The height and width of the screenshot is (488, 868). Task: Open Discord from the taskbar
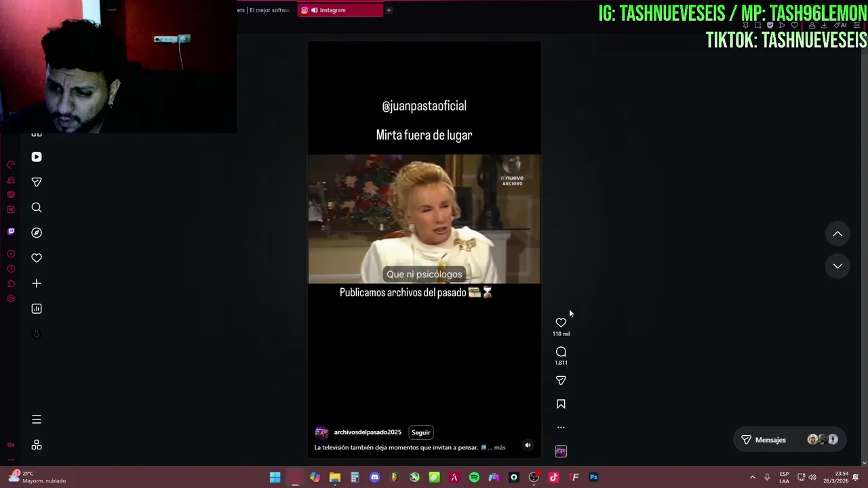pos(374,477)
